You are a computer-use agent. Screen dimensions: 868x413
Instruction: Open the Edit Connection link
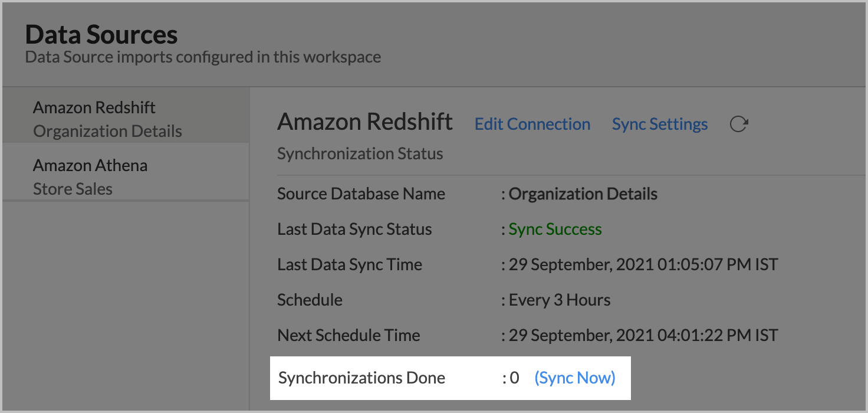(532, 124)
